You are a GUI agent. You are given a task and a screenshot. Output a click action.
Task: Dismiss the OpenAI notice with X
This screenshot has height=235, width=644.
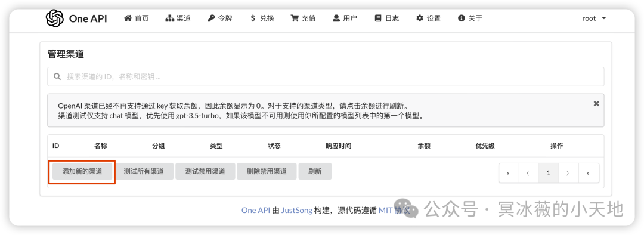[596, 104]
